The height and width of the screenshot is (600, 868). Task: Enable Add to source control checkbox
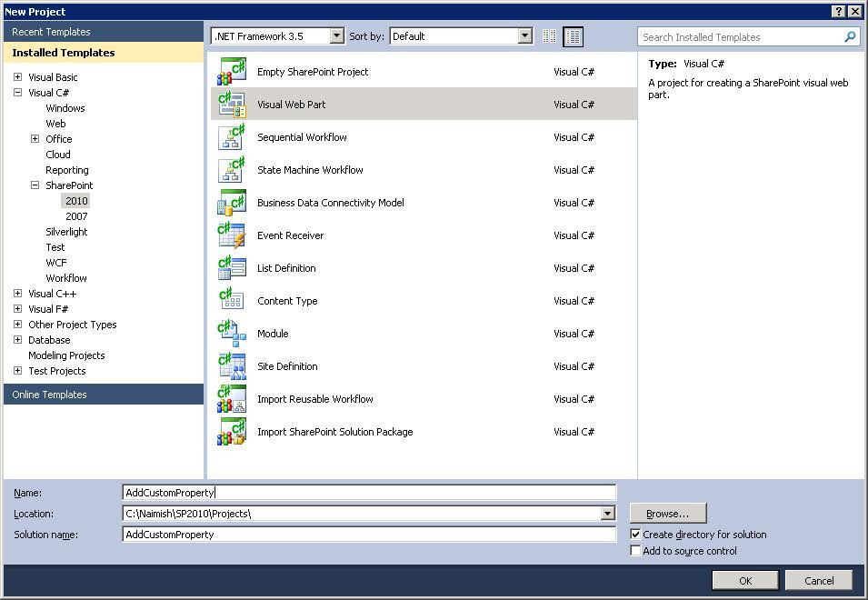[635, 551]
